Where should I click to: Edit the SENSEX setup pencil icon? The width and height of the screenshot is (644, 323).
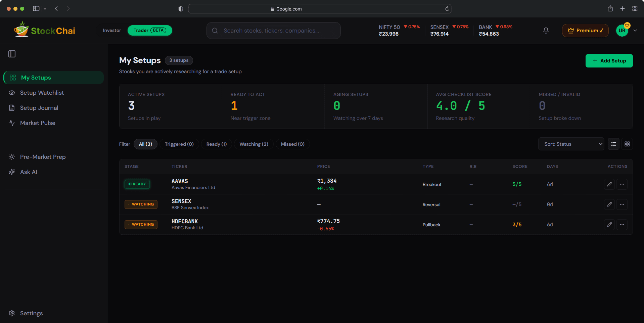[x=609, y=204]
